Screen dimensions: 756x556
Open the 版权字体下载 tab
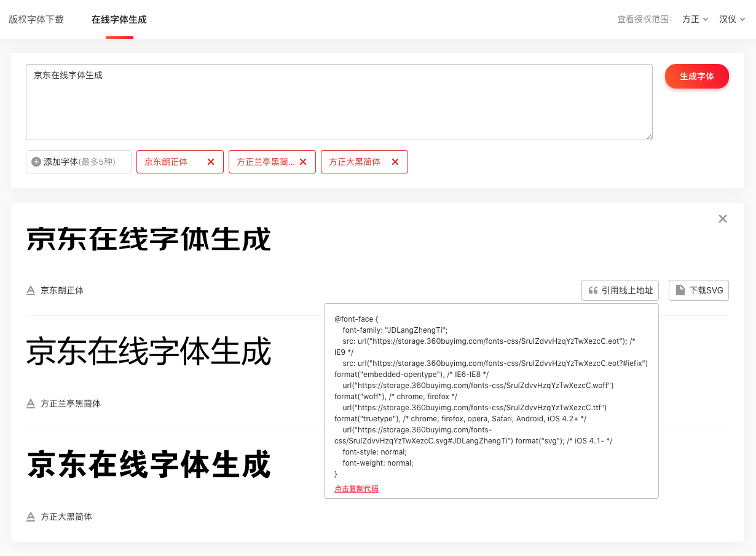point(36,20)
